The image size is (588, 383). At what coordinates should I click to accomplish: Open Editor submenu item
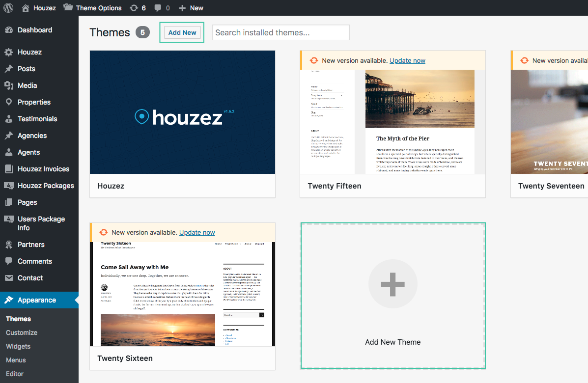coord(15,374)
